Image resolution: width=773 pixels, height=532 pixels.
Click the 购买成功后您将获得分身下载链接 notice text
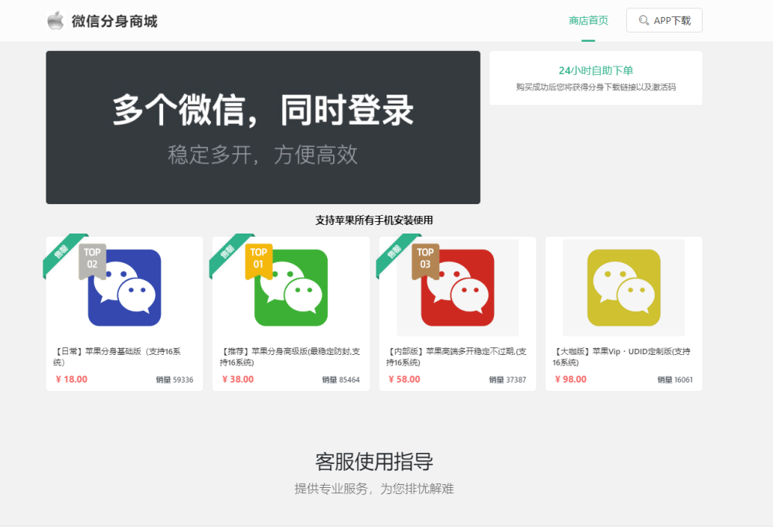tap(595, 87)
